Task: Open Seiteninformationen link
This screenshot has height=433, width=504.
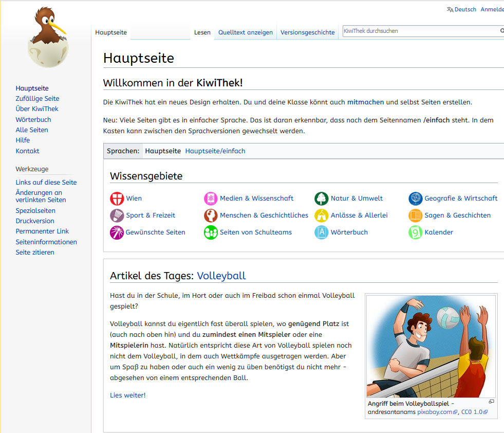Action: point(46,242)
